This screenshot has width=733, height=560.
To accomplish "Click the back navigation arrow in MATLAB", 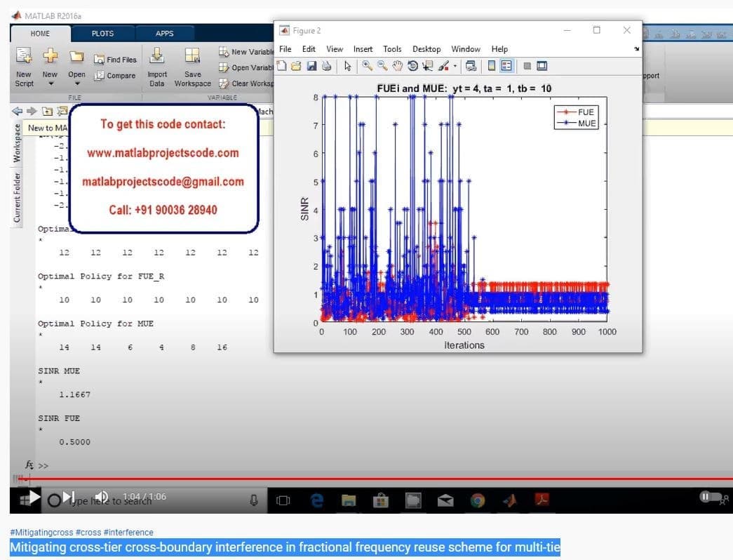I will coord(18,111).
